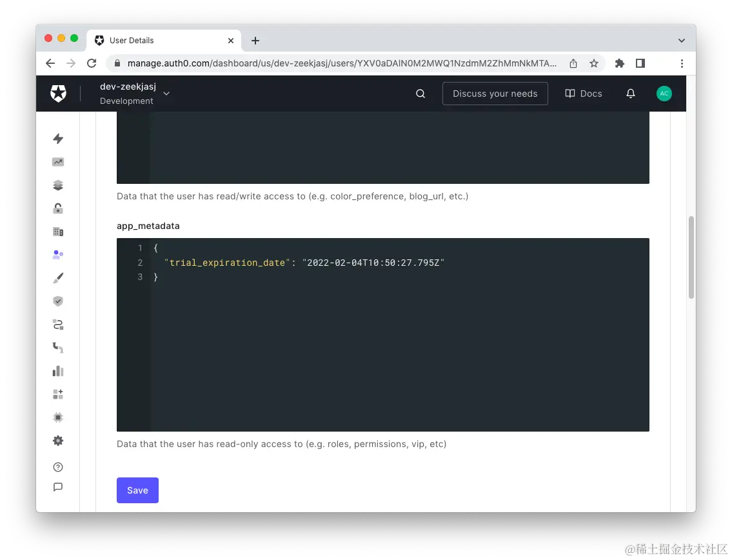Image resolution: width=732 pixels, height=560 pixels.
Task: Open the browser extensions puzzle icon
Action: (619, 63)
